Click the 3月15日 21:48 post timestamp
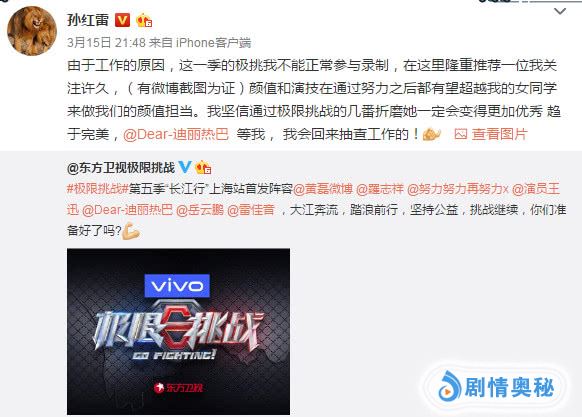Screen dimensions: 582x417 coord(107,43)
